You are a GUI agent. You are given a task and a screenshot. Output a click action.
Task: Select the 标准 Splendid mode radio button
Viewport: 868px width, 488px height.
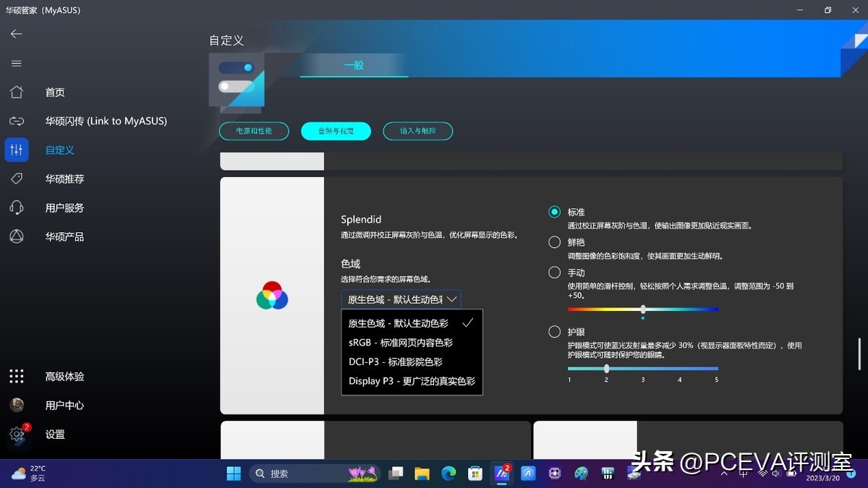[554, 212]
